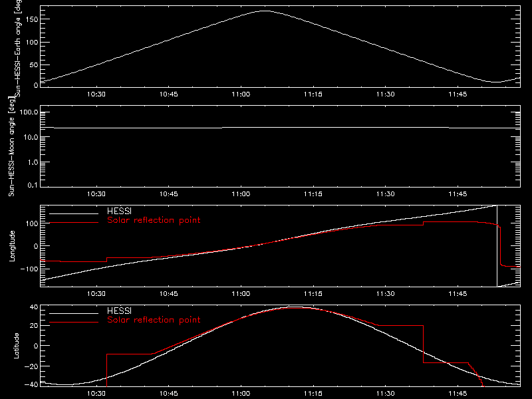Click the -20 tick on Latitude axis
This screenshot has width=532, height=399.
coord(31,366)
